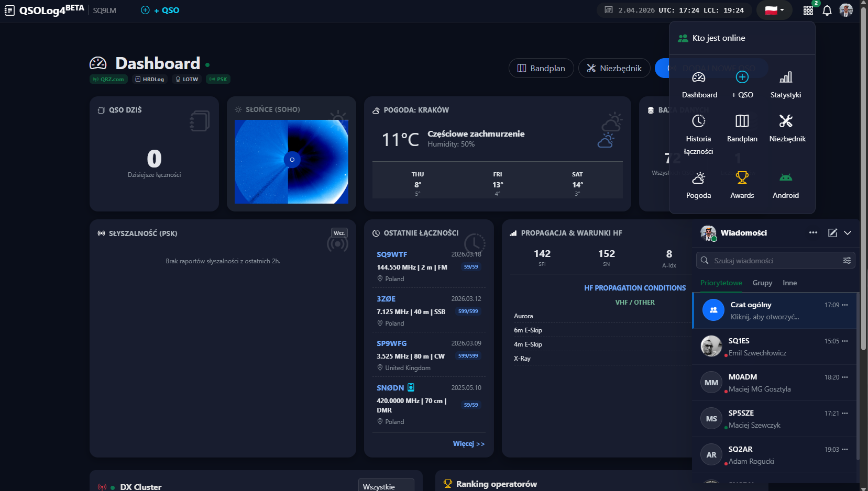Image resolution: width=868 pixels, height=491 pixels.
Task: Click the LOTW status badge
Action: tap(186, 79)
